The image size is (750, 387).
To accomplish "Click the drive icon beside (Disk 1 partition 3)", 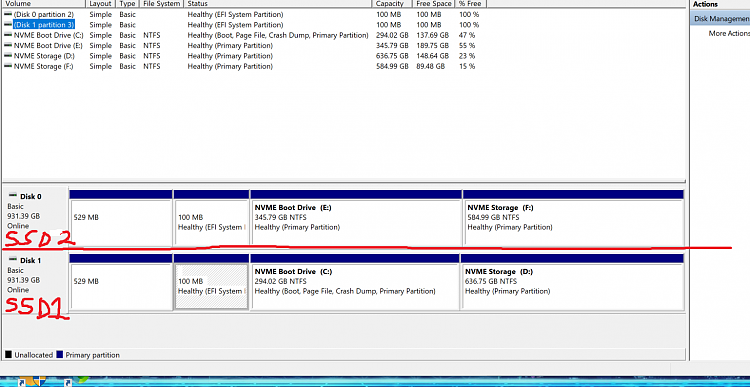I will click(x=8, y=25).
